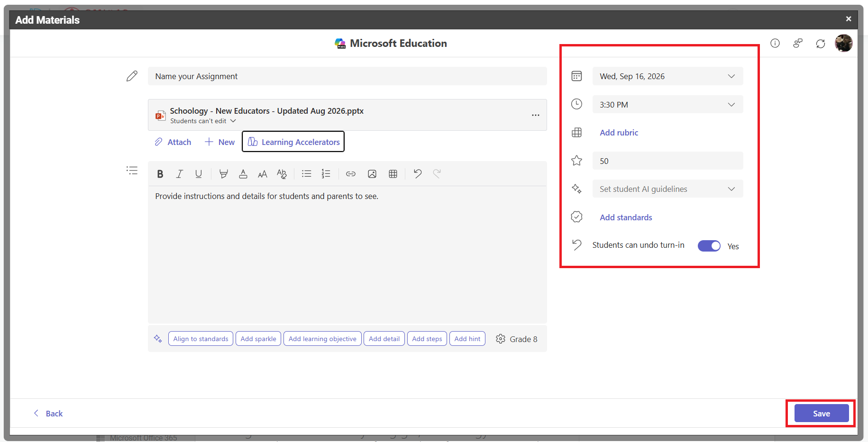Click Align to standards suggestion
The width and height of the screenshot is (868, 442).
coord(201,339)
